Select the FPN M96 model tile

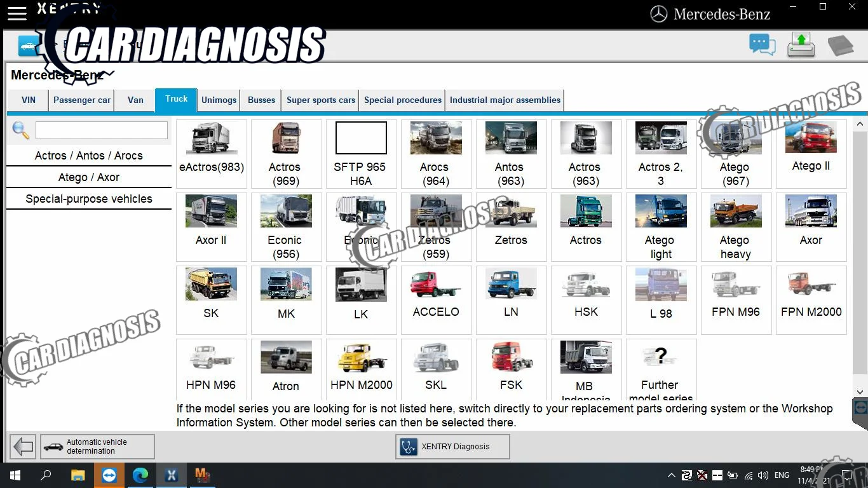736,301
